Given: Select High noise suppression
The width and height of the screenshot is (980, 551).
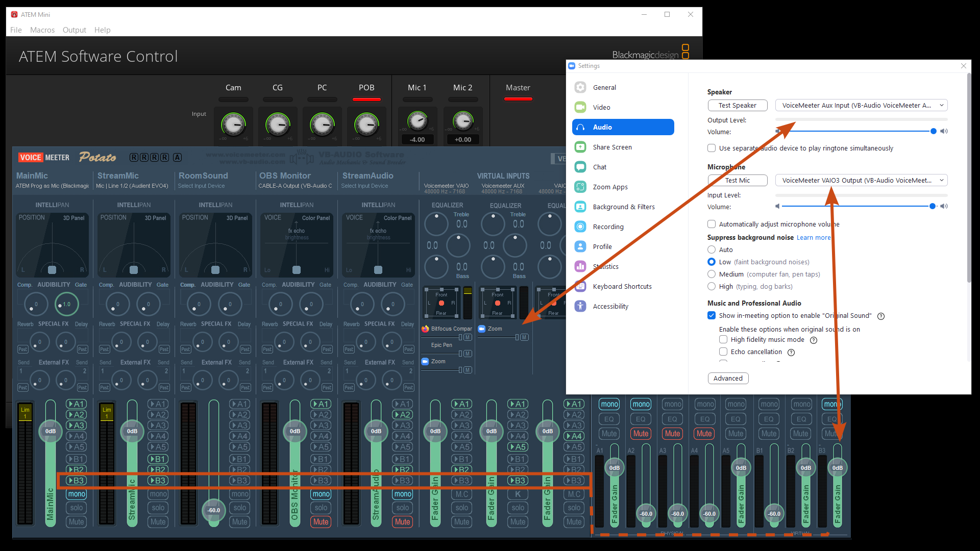Looking at the screenshot, I should click(712, 286).
